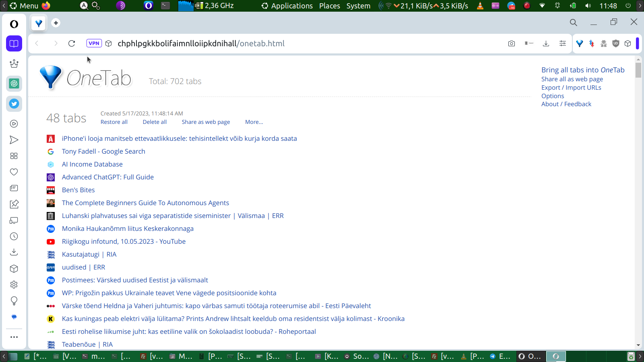644x362 pixels.
Task: Open the Places menu
Action: coord(330,6)
